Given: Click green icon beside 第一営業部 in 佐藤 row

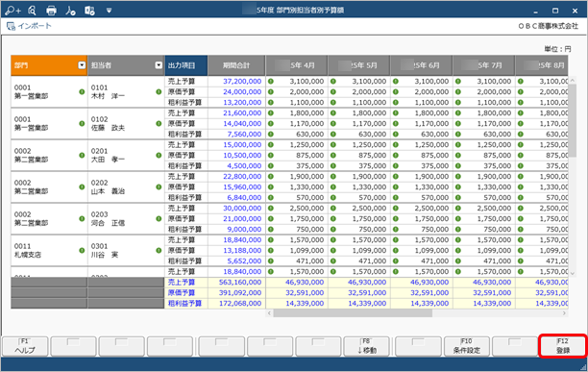Looking at the screenshot, I should [x=82, y=123].
